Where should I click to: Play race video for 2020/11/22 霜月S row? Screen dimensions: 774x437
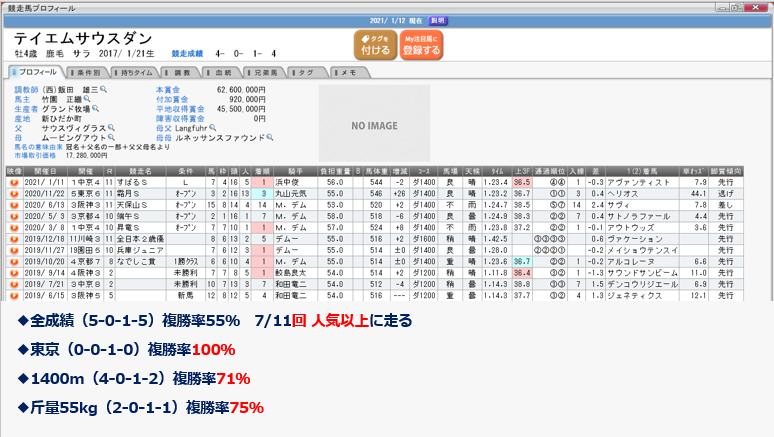point(14,193)
